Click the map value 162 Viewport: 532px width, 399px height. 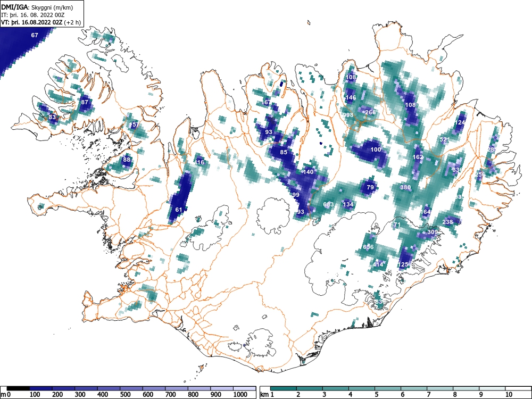(x=418, y=157)
